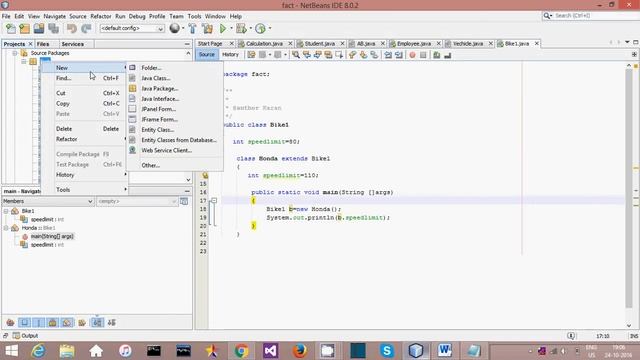Viewport: 640px width, 360px height.
Task: Click the Output button at bottom
Action: 25,336
